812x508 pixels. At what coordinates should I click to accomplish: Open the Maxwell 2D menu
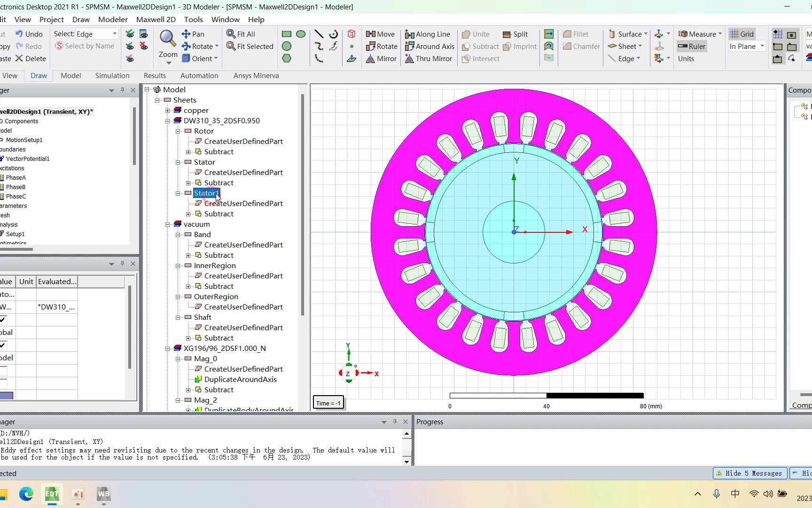click(x=156, y=19)
